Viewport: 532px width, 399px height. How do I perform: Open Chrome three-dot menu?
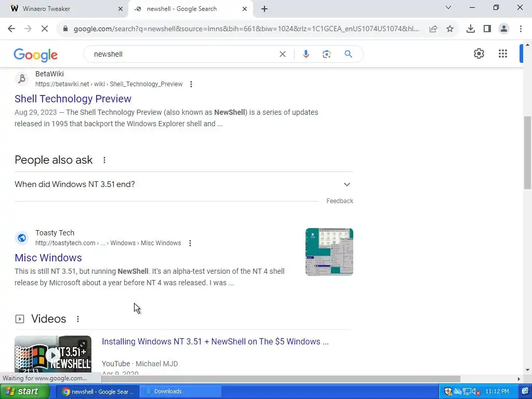click(x=521, y=29)
